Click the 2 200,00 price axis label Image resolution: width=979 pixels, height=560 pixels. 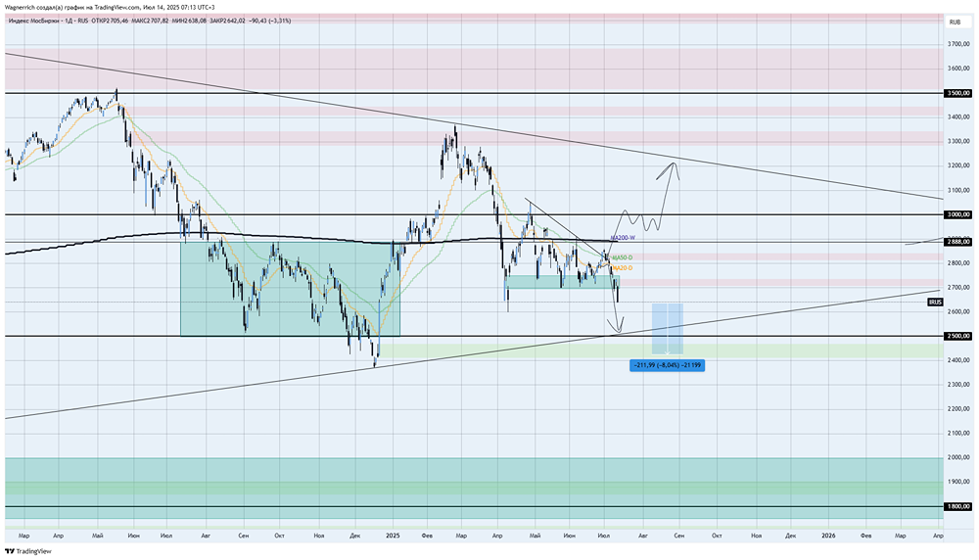point(958,409)
